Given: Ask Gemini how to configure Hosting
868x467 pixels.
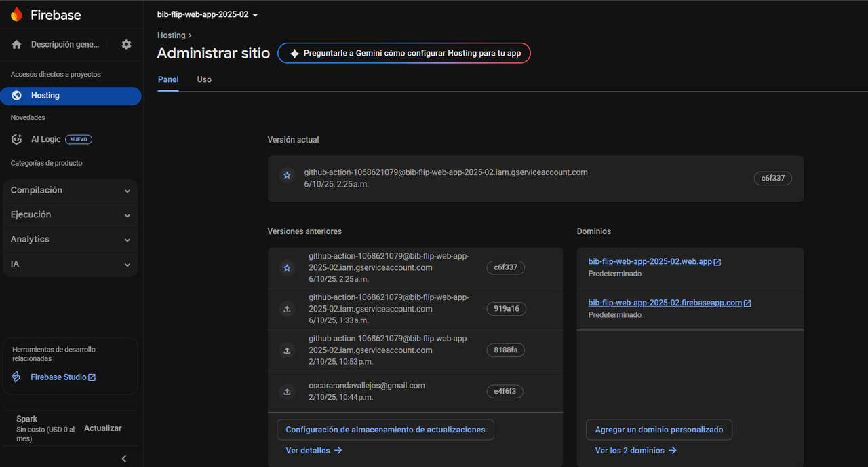Looking at the screenshot, I should (404, 53).
